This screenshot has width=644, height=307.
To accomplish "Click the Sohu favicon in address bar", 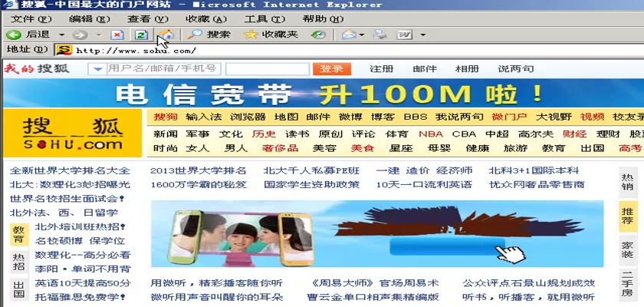I will coord(64,51).
